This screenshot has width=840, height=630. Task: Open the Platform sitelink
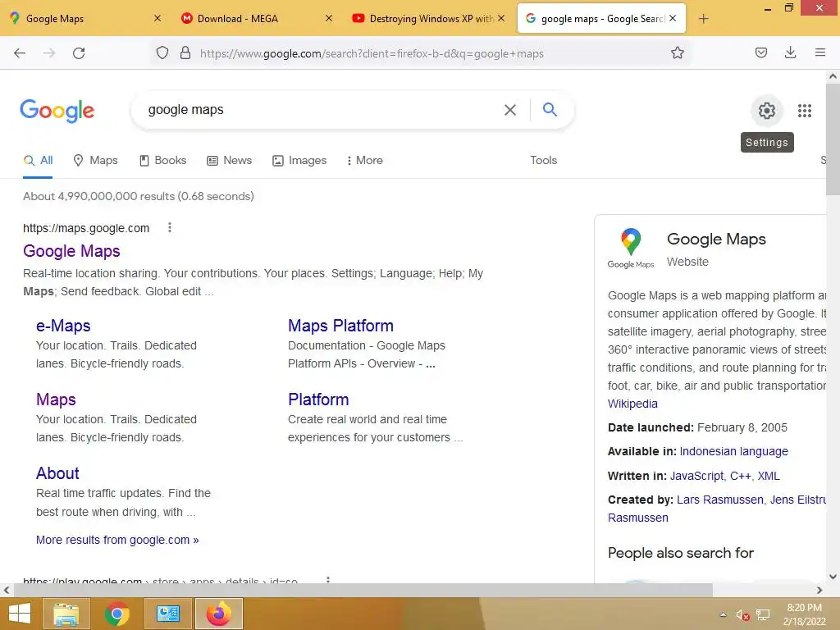[x=318, y=399]
